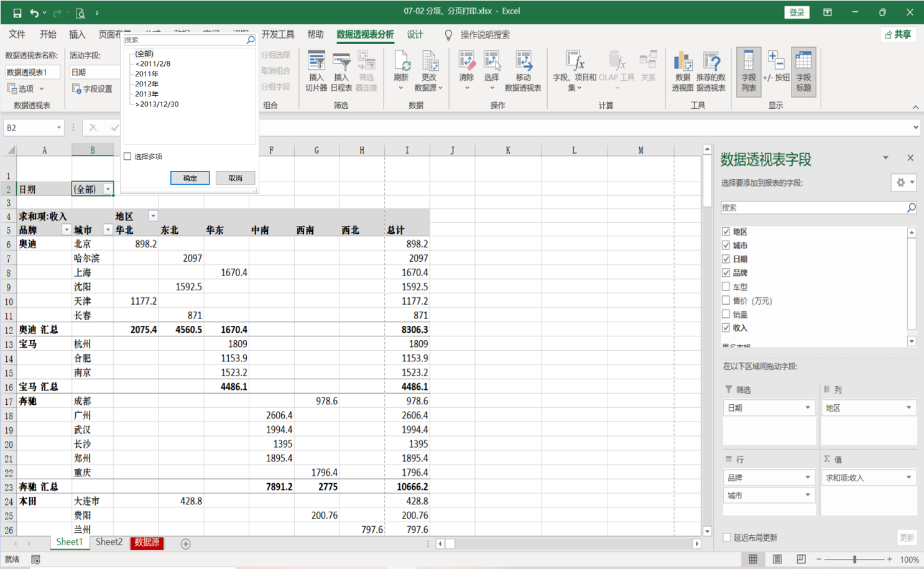Image resolution: width=924 pixels, height=569 pixels.
Task: Click the zoom slider handle
Action: [855, 560]
